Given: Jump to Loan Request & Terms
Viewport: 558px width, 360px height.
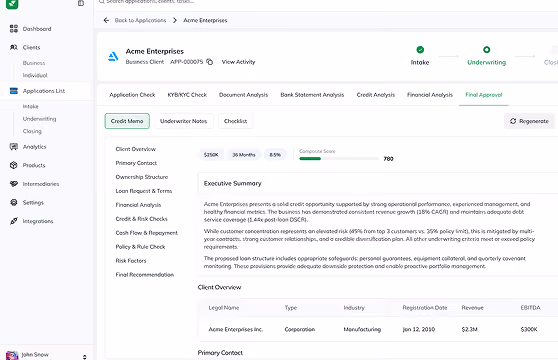Looking at the screenshot, I should pyautogui.click(x=144, y=191).
